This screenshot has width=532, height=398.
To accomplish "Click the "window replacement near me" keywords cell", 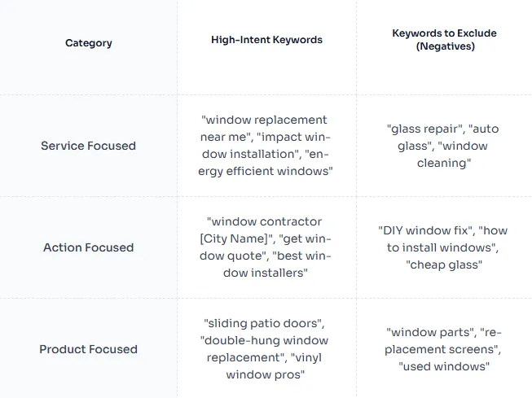I will pyautogui.click(x=266, y=146).
